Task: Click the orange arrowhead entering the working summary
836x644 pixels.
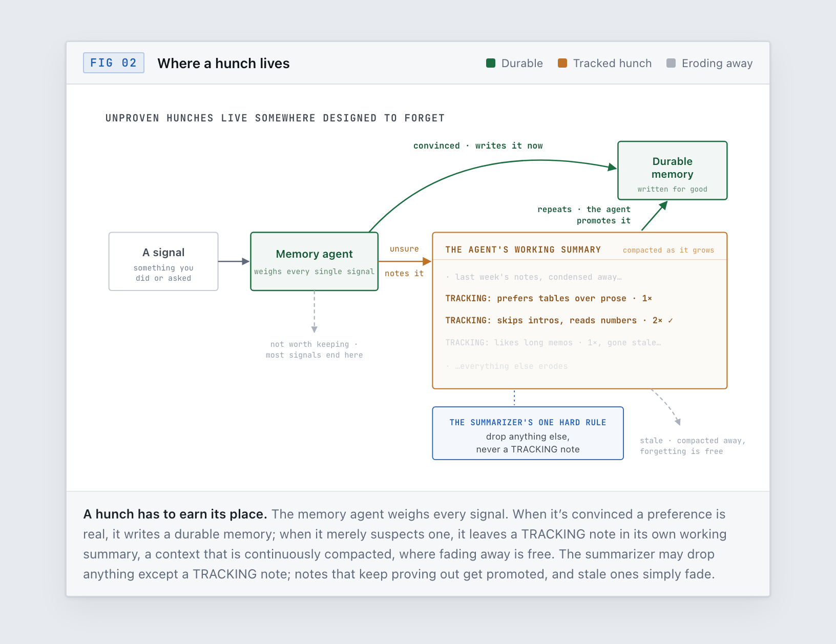Action: pyautogui.click(x=427, y=262)
